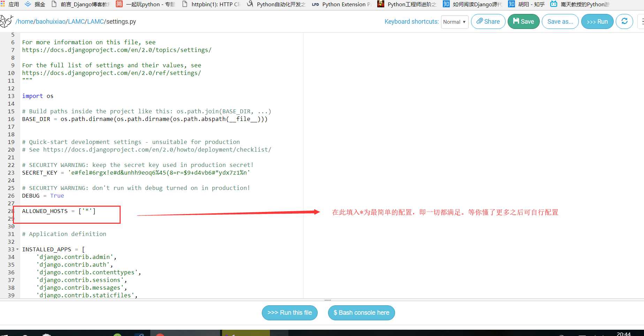Click the deployment checklist URL comment

pos(146,150)
